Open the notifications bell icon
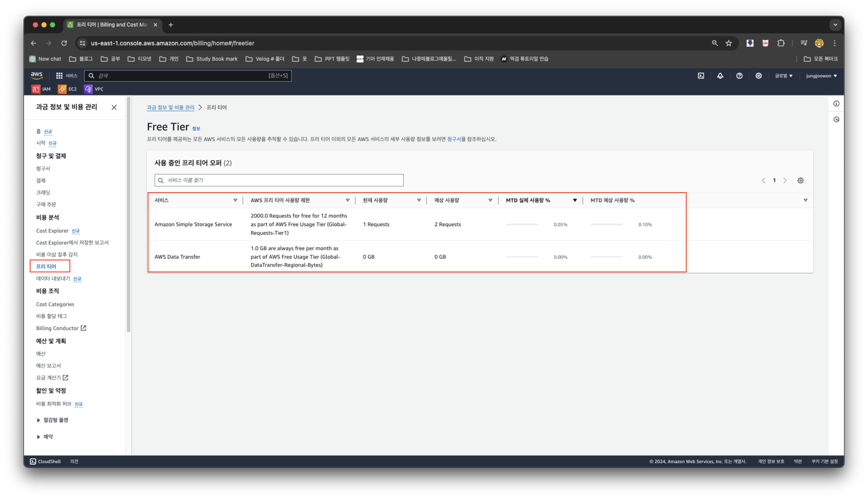The image size is (868, 499). point(720,76)
